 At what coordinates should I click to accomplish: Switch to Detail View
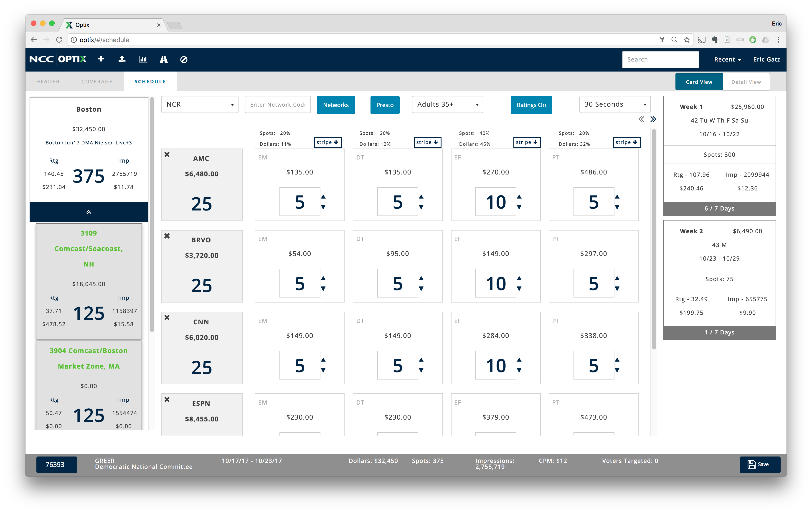[746, 82]
